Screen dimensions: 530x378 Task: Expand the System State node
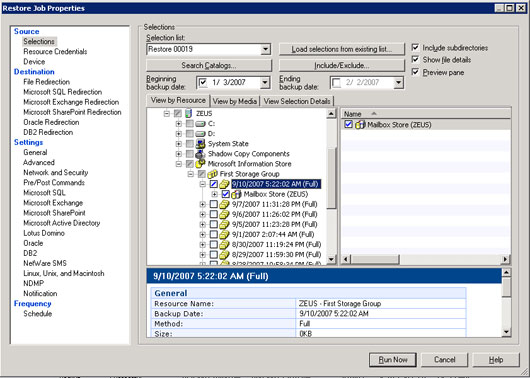178,144
